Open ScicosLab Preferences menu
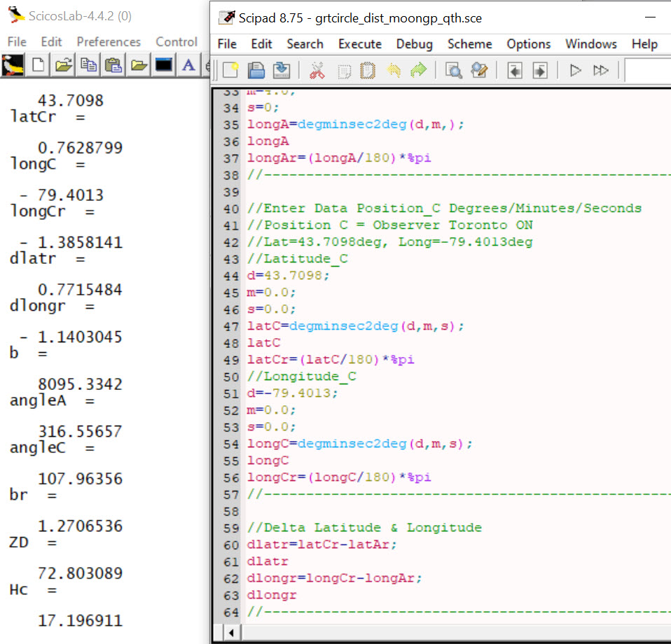 pyautogui.click(x=109, y=42)
